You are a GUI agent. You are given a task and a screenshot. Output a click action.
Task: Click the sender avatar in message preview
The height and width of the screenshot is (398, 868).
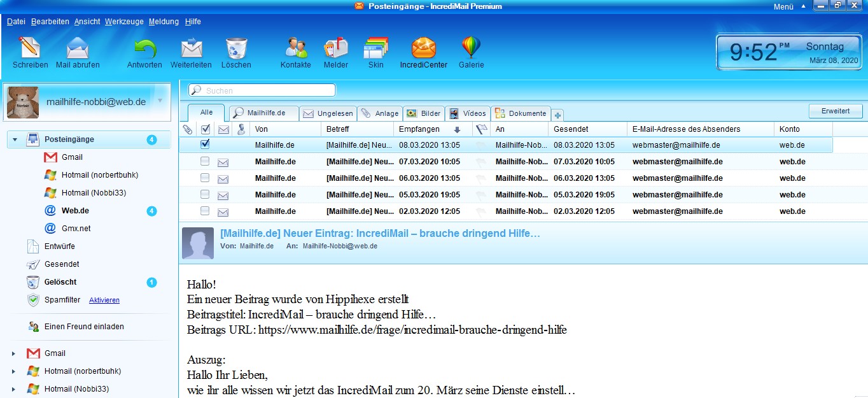[x=198, y=243]
